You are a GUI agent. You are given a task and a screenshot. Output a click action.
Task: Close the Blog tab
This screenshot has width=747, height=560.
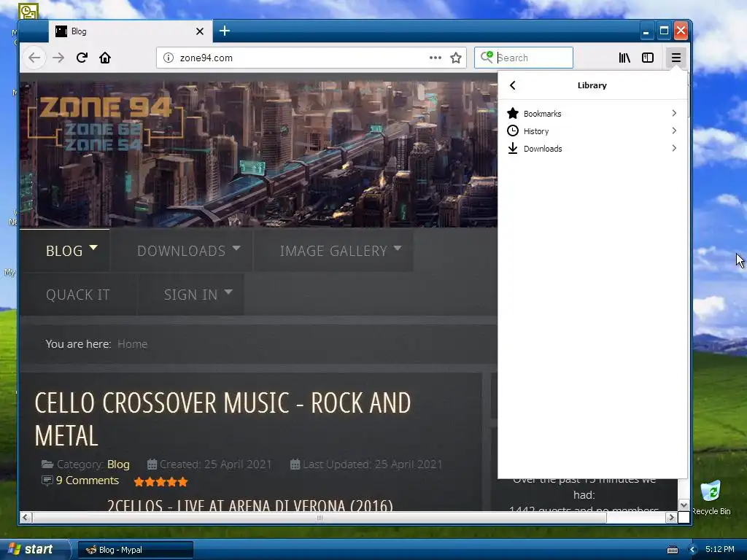coord(200,31)
